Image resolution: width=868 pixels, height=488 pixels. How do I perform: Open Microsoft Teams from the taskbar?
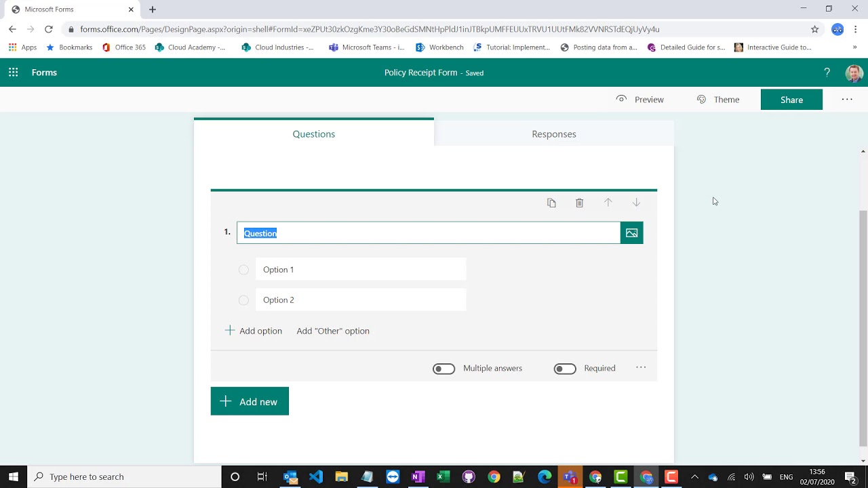[570, 476]
